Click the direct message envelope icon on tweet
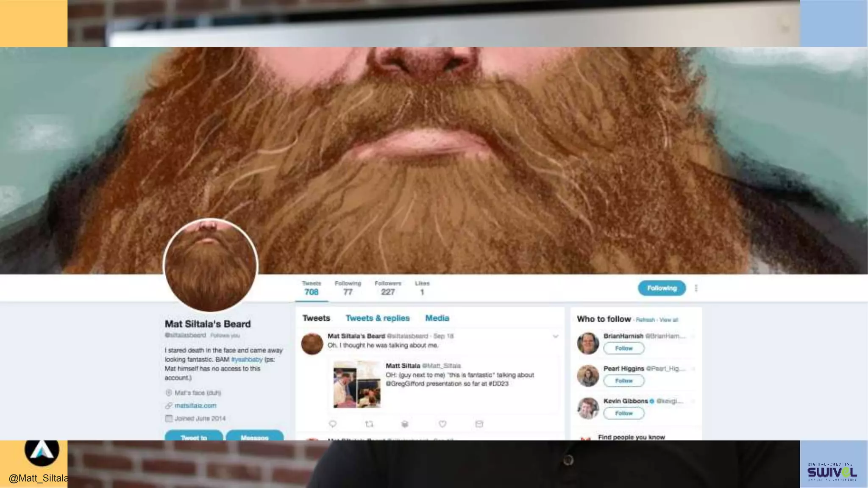The height and width of the screenshot is (488, 868). (479, 424)
